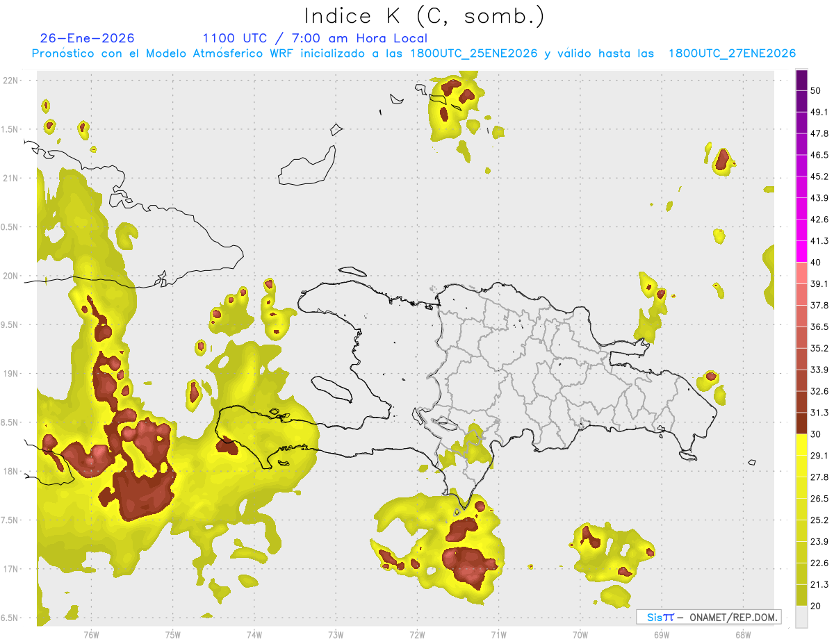Click colorbar value '25.2'
This screenshot has width=834, height=644.
click(819, 520)
